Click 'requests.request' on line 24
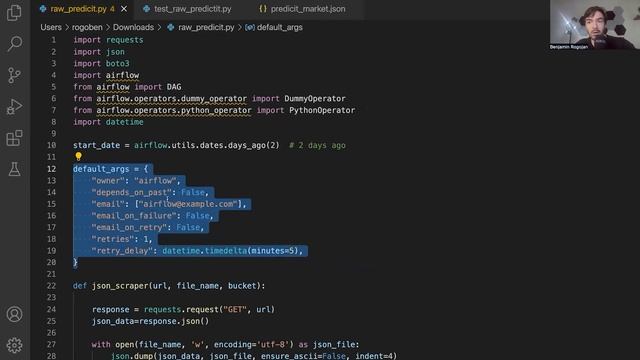The height and width of the screenshot is (360, 640). click(181, 309)
